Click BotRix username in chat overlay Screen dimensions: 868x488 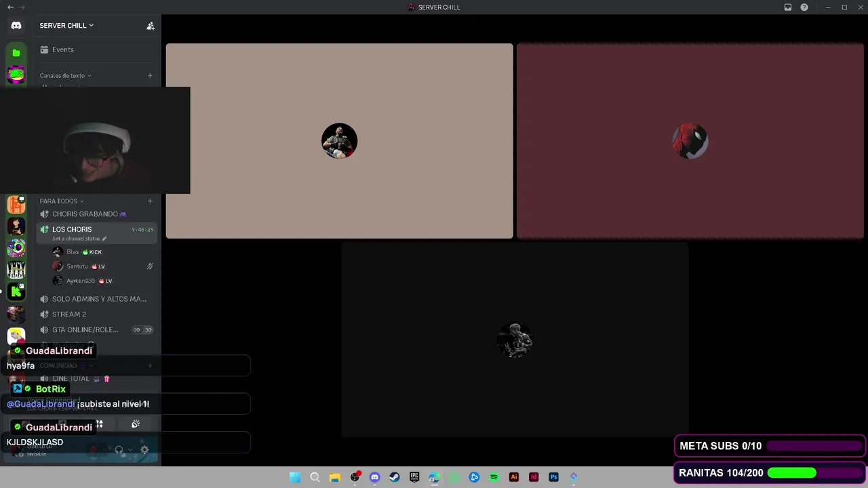51,389
